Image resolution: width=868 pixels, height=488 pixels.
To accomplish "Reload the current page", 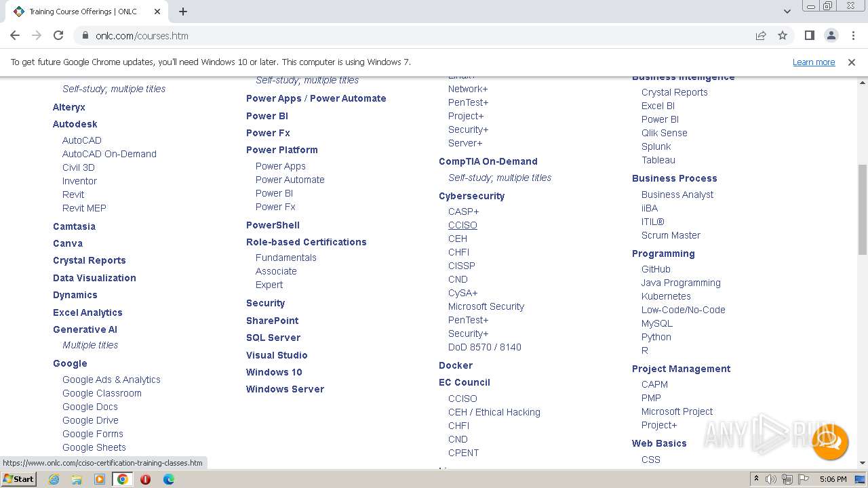I will tap(58, 35).
